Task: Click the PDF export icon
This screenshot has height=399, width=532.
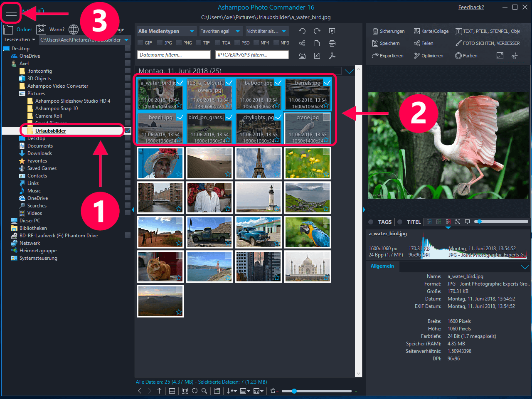Action: (332, 56)
